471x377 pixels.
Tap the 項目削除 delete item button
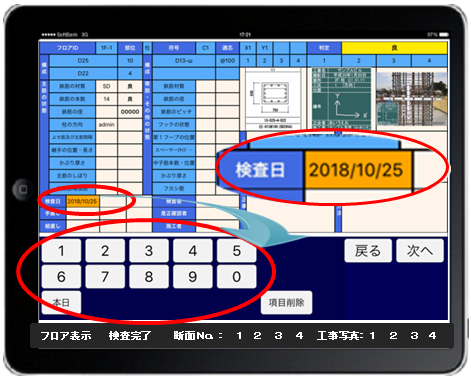pyautogui.click(x=286, y=302)
